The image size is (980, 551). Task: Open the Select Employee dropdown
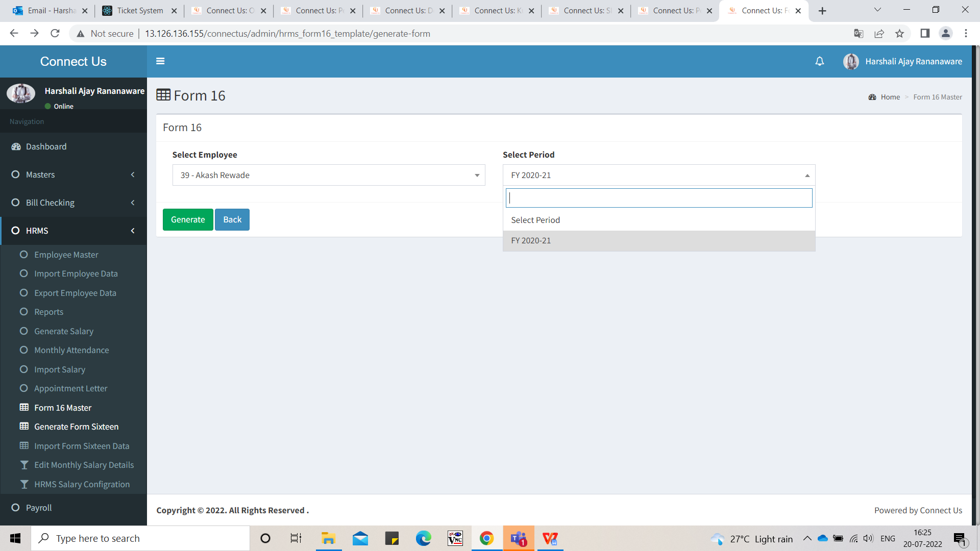pyautogui.click(x=329, y=175)
